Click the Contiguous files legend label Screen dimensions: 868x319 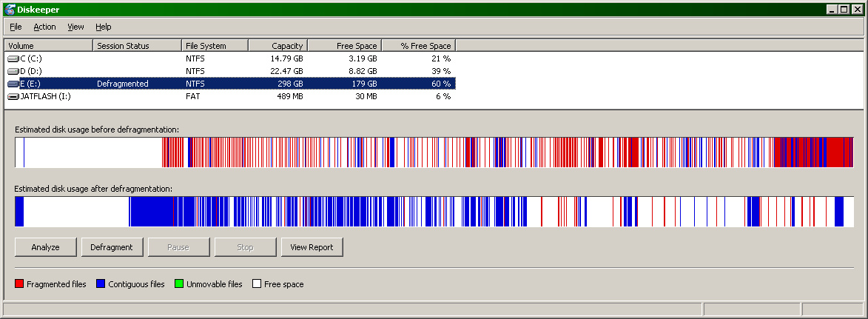coord(136,284)
